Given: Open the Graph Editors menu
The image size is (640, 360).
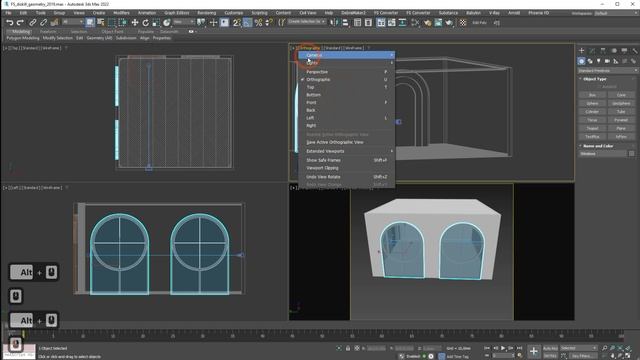Looking at the screenshot, I should tap(176, 13).
